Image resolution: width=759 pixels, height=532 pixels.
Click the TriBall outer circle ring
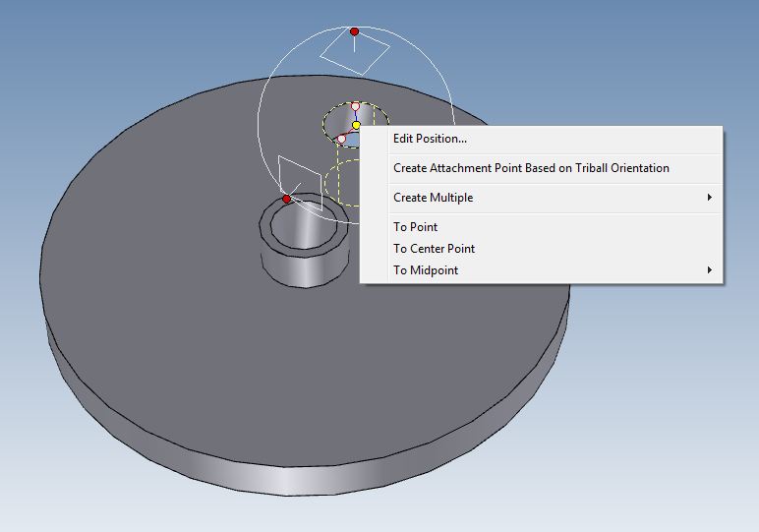tap(260, 116)
